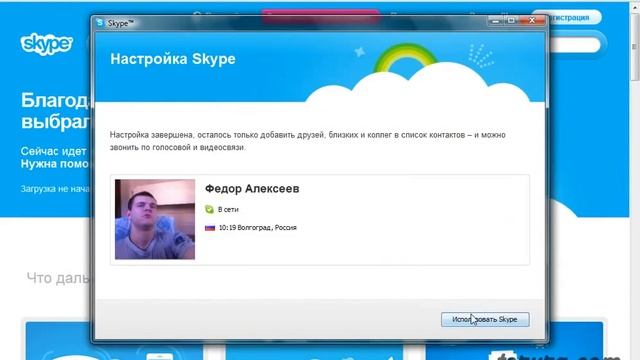Select the name Федор Алексеев
640x360 pixels.
pos(252,189)
